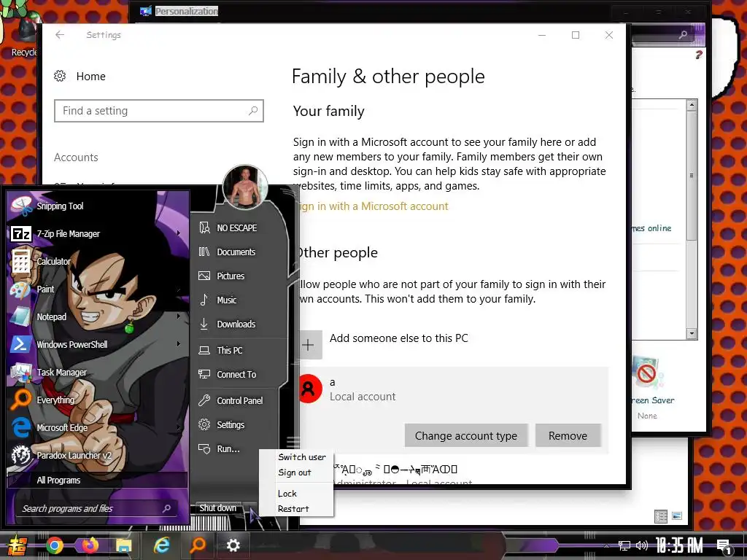
Task: Open Task Manager entry
Action: (98, 373)
